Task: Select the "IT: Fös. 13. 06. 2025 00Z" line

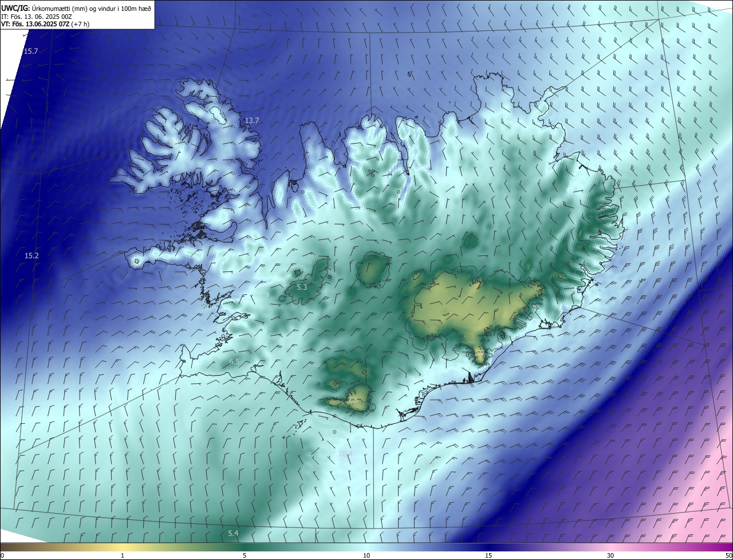Action: [36, 16]
